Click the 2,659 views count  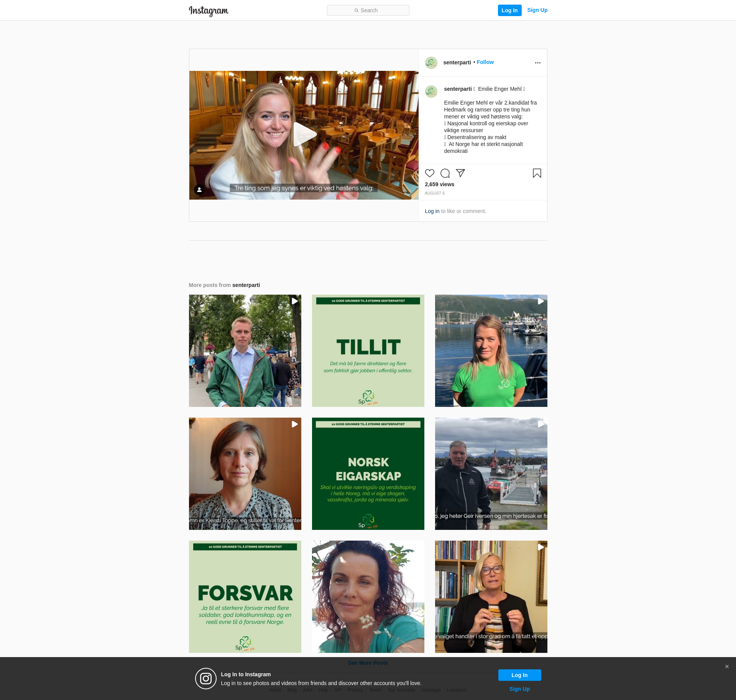[439, 184]
